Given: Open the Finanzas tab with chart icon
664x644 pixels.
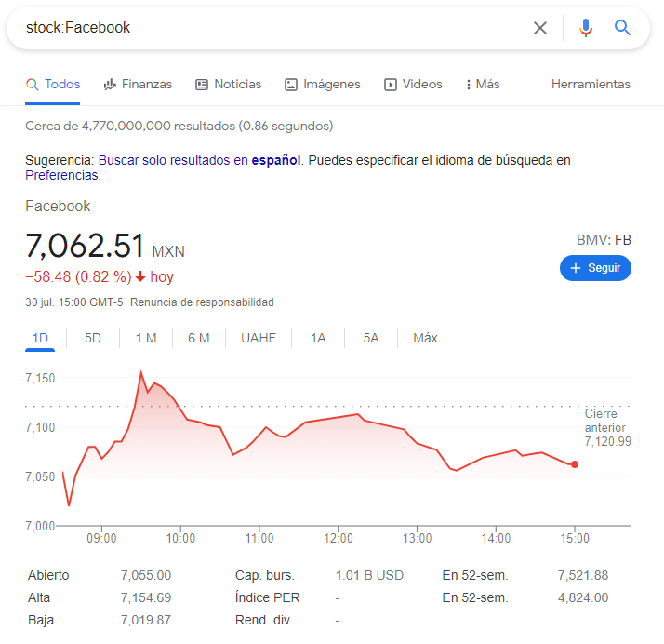Looking at the screenshot, I should coord(138,85).
